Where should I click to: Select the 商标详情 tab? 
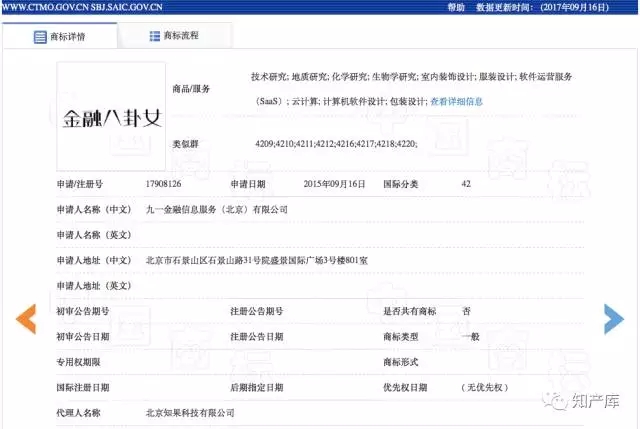click(67, 37)
